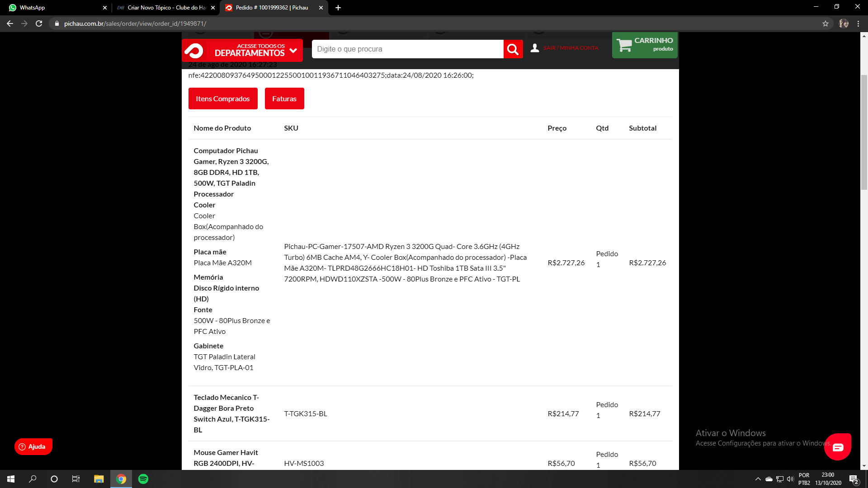Click the Pichau logo icon
868x488 pixels.
[194, 51]
